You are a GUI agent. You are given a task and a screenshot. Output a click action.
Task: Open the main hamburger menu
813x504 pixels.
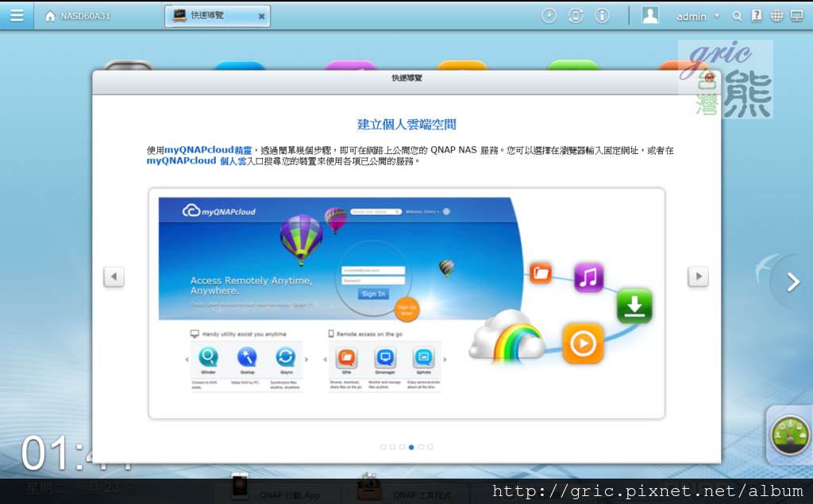click(17, 16)
